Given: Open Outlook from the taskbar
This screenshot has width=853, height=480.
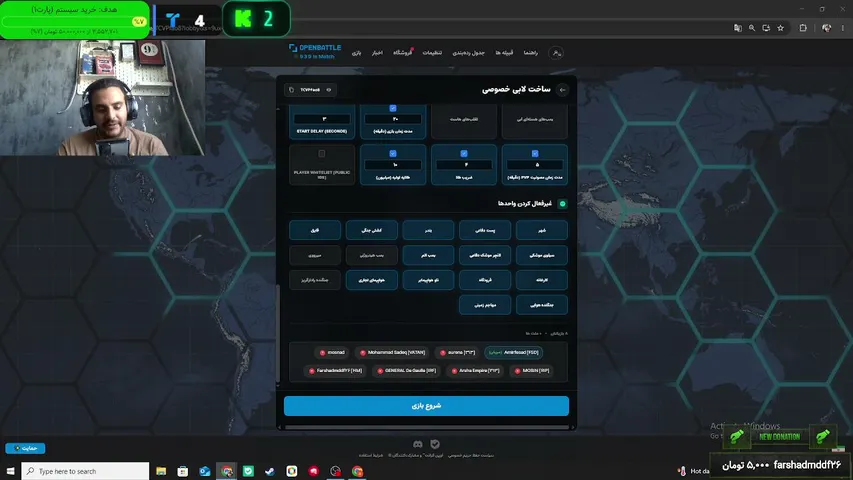Looking at the screenshot, I should click(205, 471).
